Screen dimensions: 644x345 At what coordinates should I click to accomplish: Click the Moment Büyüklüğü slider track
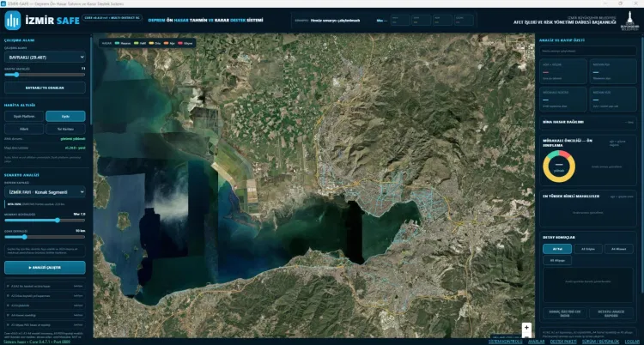(45, 221)
